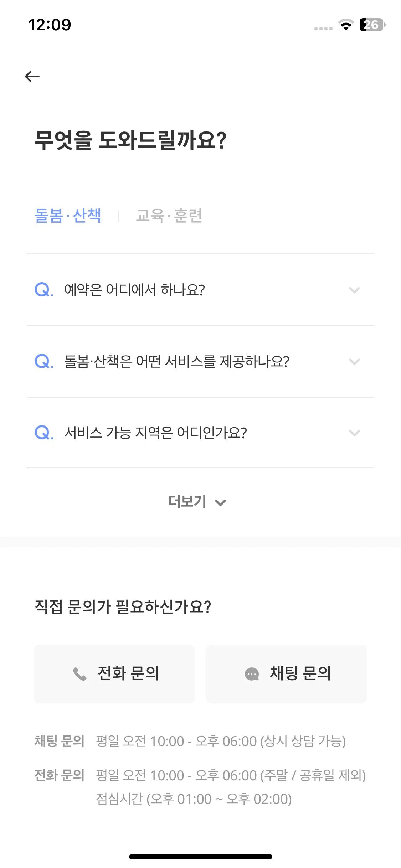Tap the Wi-Fi status icon
This screenshot has height=868, width=401.
[x=346, y=25]
